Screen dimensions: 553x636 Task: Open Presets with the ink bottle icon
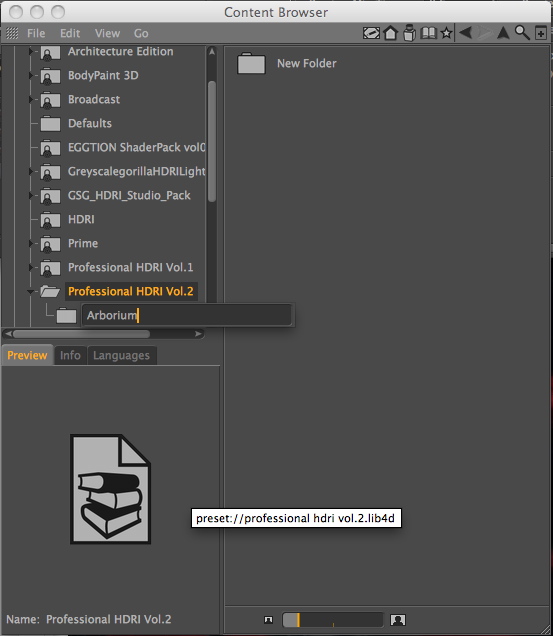(x=409, y=33)
